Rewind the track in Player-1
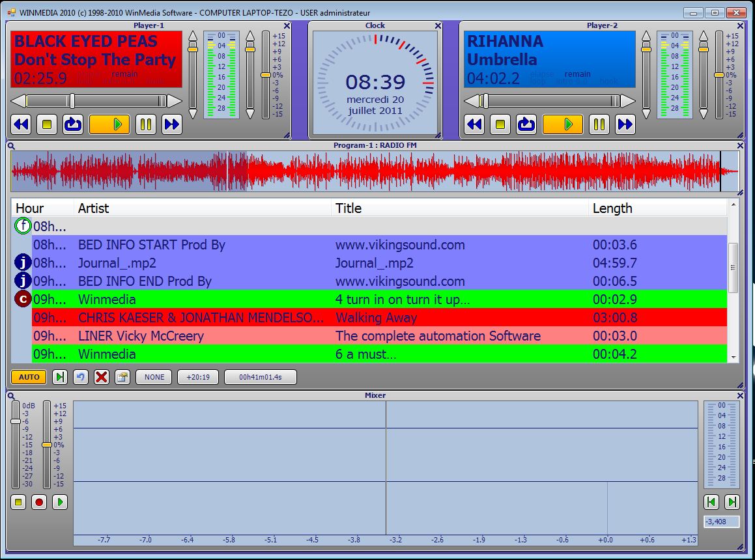This screenshot has width=755, height=560. click(21, 124)
